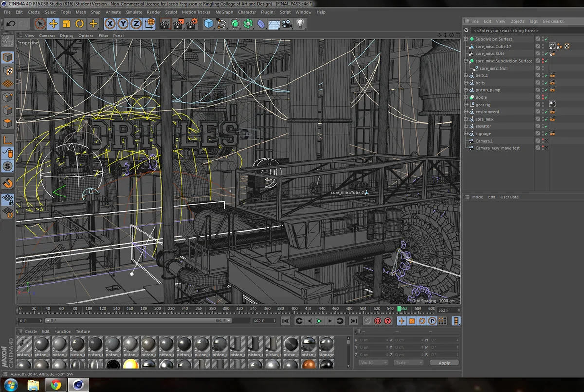Open the MoGraph menu
This screenshot has height=392, width=584.
tap(224, 12)
